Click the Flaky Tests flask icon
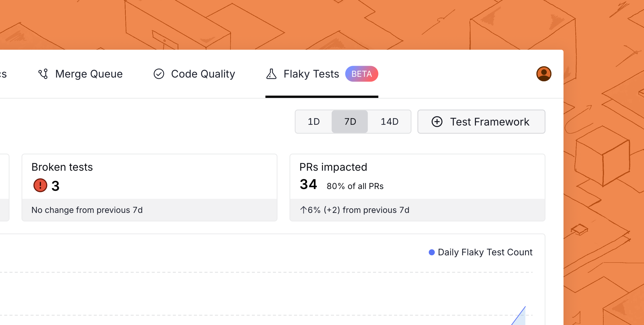644x325 pixels. click(x=271, y=74)
